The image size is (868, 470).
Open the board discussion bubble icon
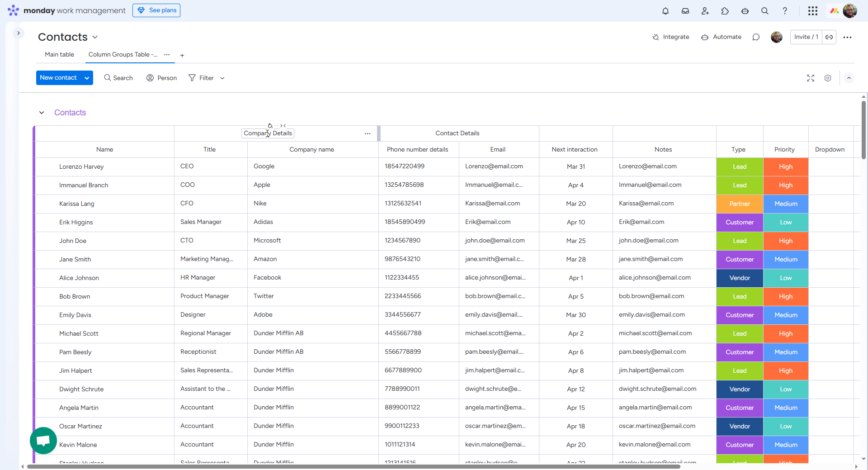click(755, 37)
